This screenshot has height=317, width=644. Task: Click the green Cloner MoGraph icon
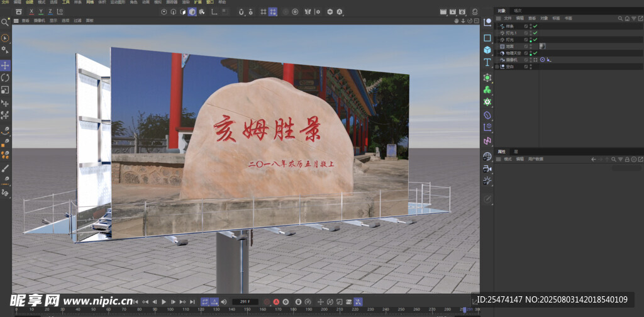click(x=487, y=89)
